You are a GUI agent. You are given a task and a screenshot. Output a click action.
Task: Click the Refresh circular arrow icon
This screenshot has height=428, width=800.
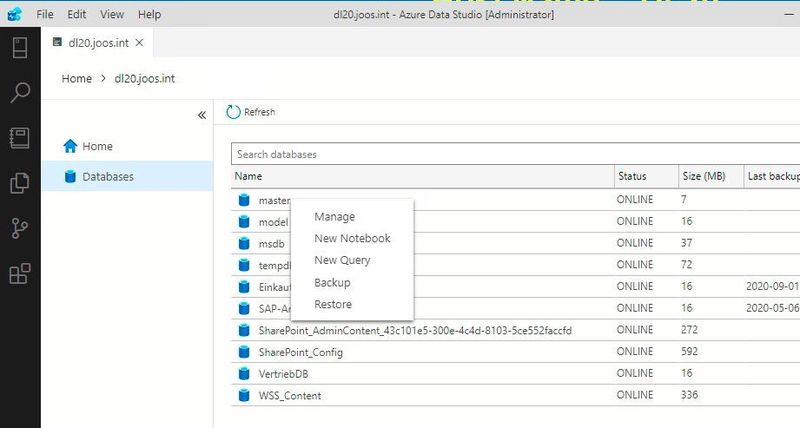pos(233,112)
